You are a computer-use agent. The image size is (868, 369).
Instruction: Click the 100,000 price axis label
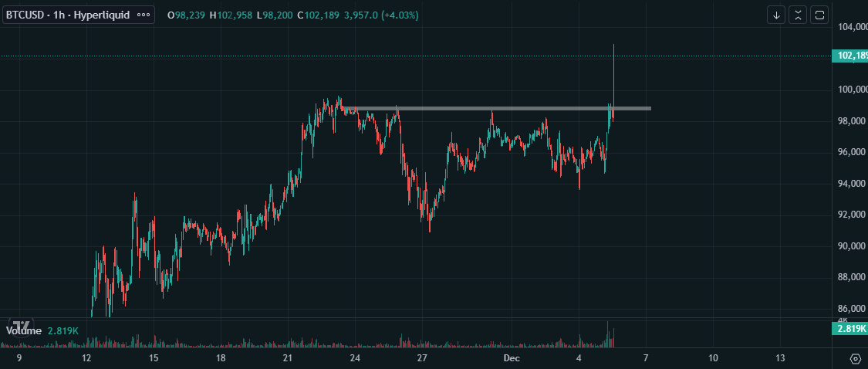pos(852,90)
